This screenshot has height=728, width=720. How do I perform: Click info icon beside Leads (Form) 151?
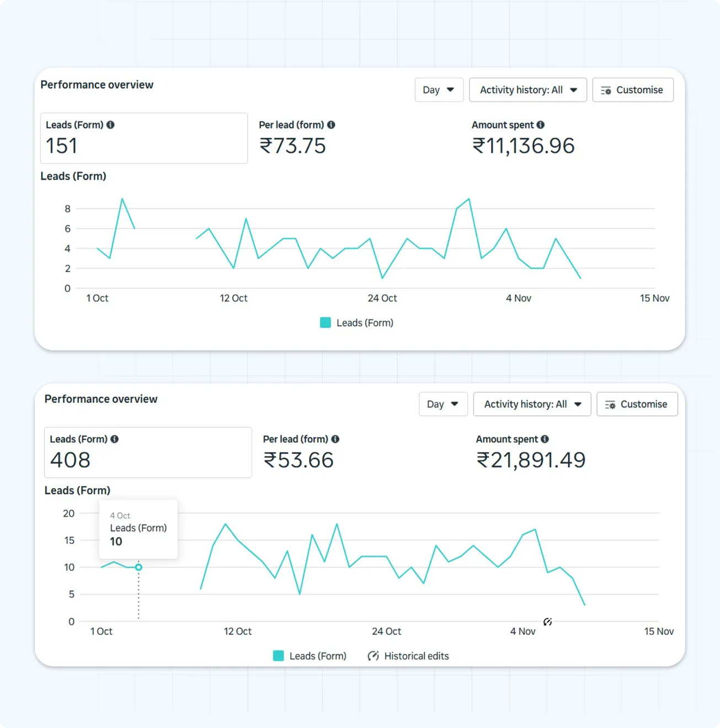coord(110,125)
